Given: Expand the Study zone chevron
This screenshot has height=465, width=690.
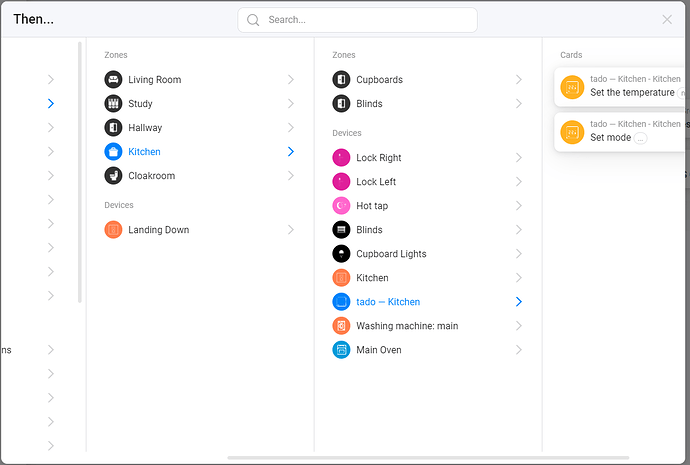Looking at the screenshot, I should tap(291, 103).
